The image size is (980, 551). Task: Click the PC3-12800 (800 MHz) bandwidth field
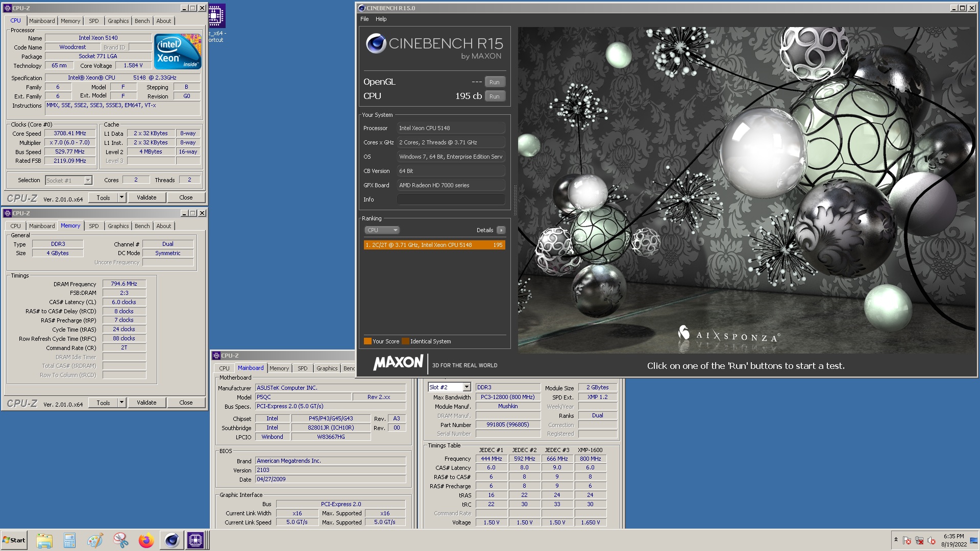coord(508,397)
